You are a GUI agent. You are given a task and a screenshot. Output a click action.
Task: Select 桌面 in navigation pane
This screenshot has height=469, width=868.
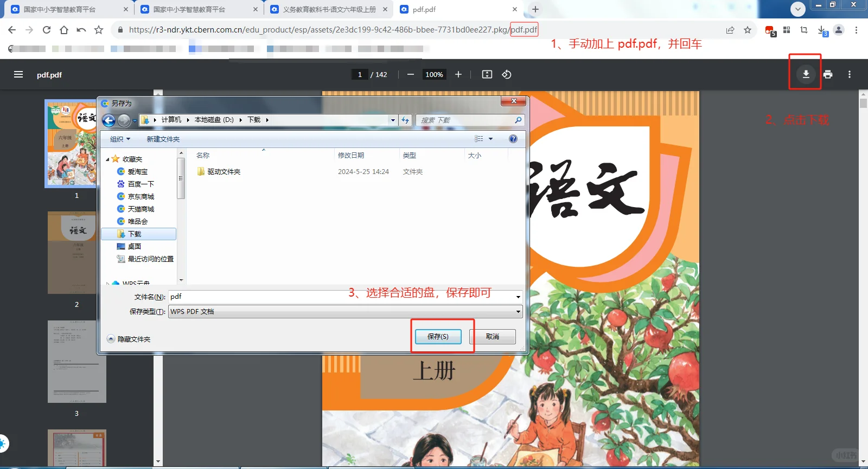click(134, 246)
